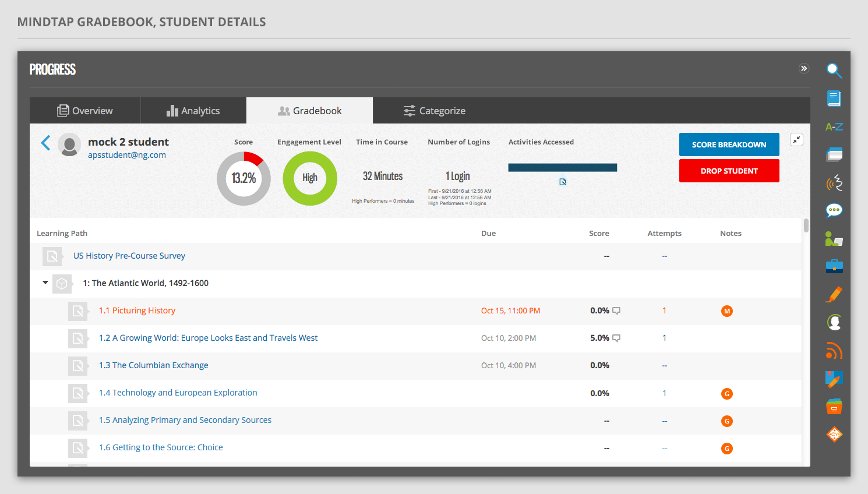Click the M note badge for Picturing History
The height and width of the screenshot is (494, 868).
click(x=726, y=311)
